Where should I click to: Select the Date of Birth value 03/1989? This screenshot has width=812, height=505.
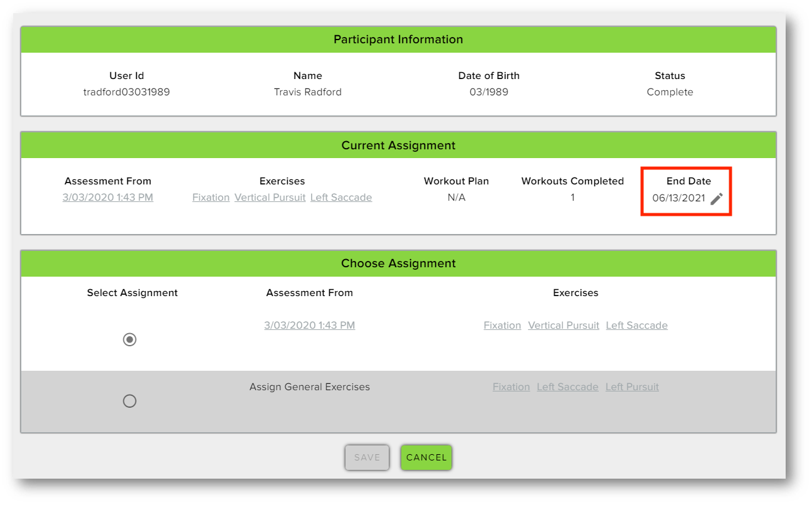[x=489, y=92]
